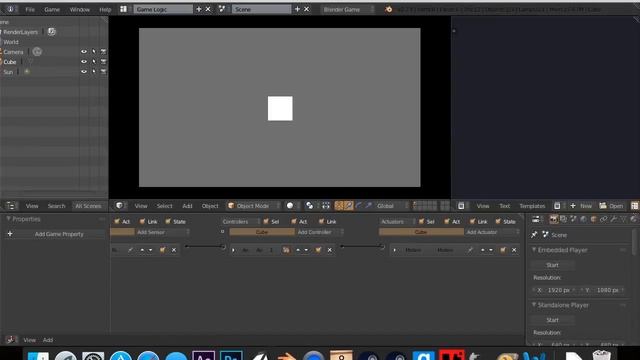Toggle Sun visibility eye icon
Viewport: 640px width, 360px height.
coord(84,71)
